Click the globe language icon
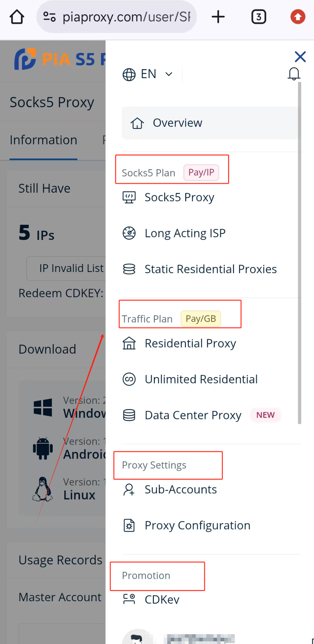 click(x=129, y=75)
